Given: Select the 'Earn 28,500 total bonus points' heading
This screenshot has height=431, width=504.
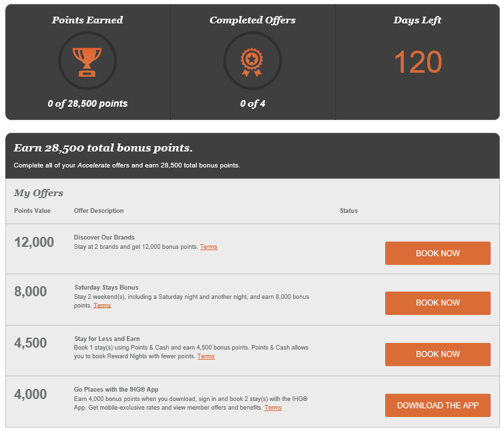Looking at the screenshot, I should pyautogui.click(x=103, y=148).
